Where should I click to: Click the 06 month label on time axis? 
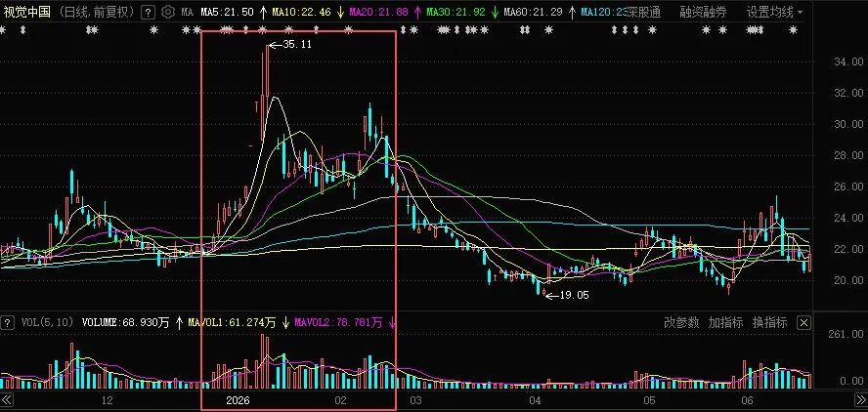pyautogui.click(x=747, y=400)
